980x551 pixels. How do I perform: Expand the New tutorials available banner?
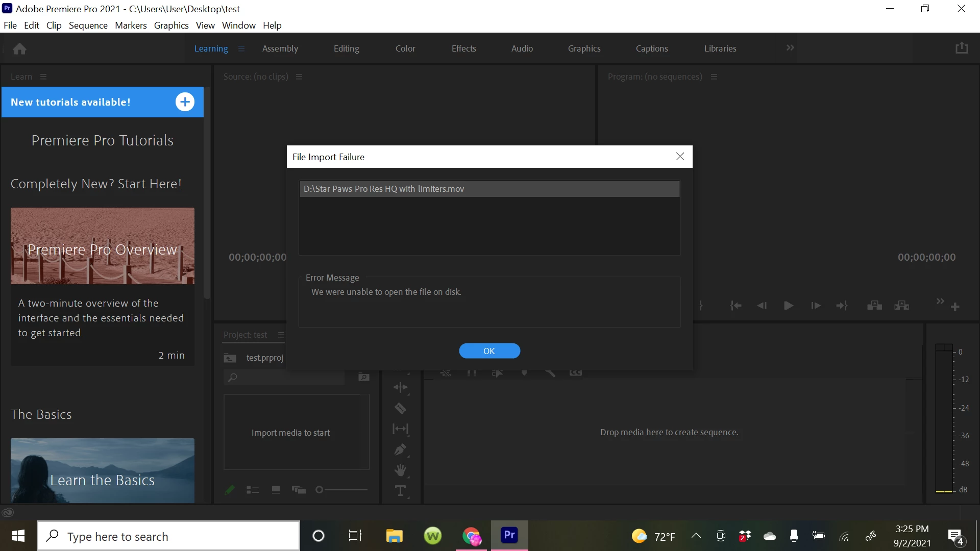(x=185, y=102)
